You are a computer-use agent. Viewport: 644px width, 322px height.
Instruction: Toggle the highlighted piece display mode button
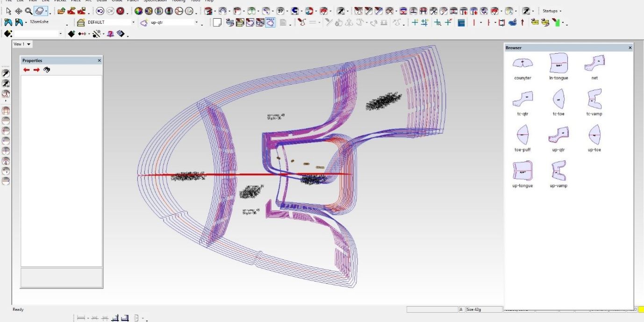(x=271, y=22)
